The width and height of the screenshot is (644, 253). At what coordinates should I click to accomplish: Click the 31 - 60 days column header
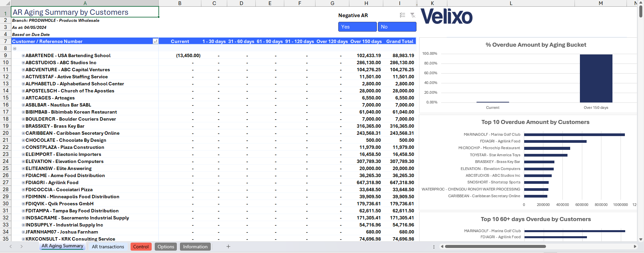[241, 41]
